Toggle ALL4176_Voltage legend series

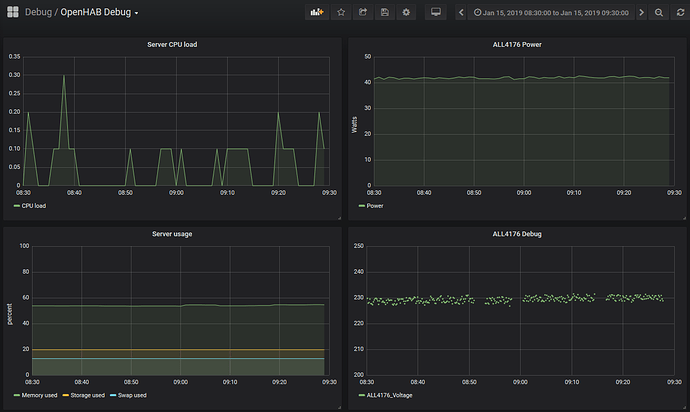click(x=389, y=395)
